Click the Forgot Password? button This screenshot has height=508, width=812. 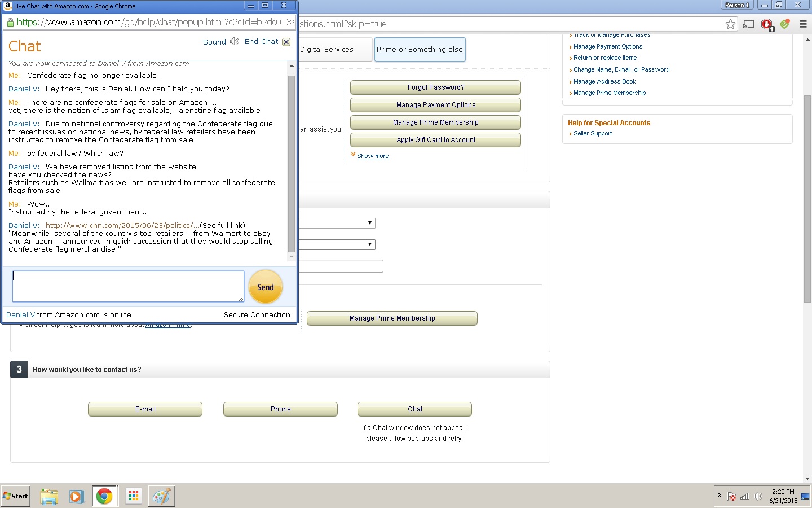pos(435,87)
